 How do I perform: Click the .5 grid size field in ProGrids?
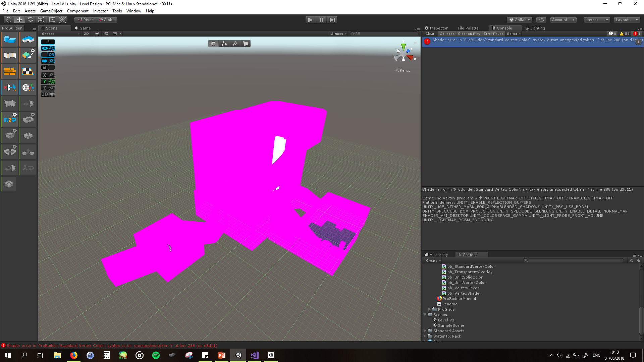(x=48, y=42)
